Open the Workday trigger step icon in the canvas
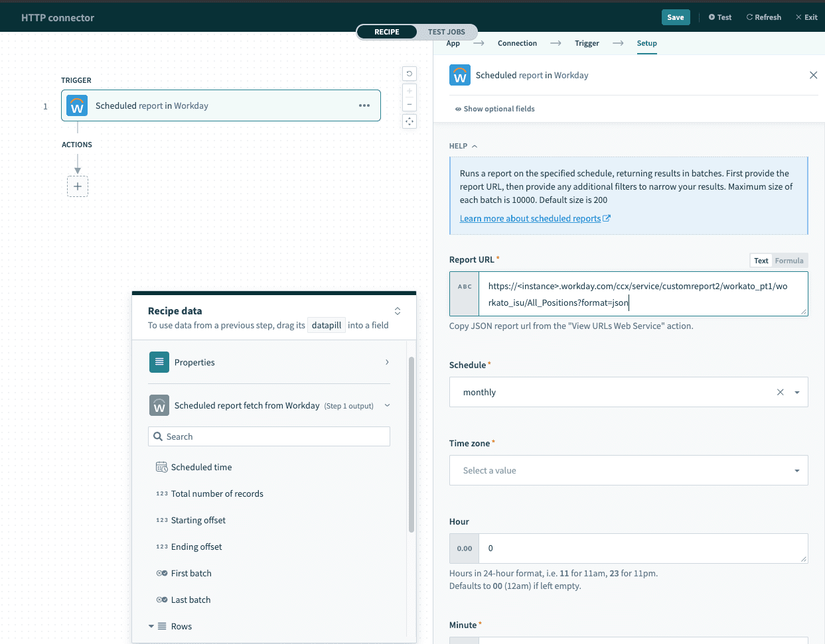The height and width of the screenshot is (644, 825). (x=77, y=105)
